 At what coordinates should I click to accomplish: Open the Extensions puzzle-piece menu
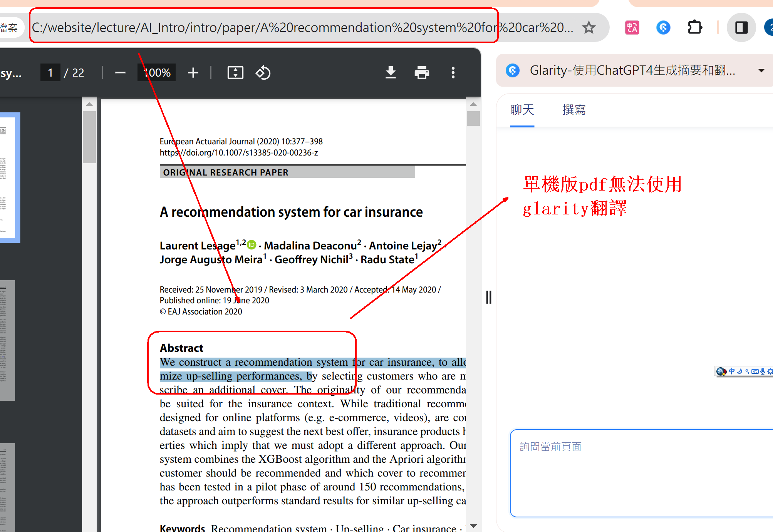pos(695,28)
